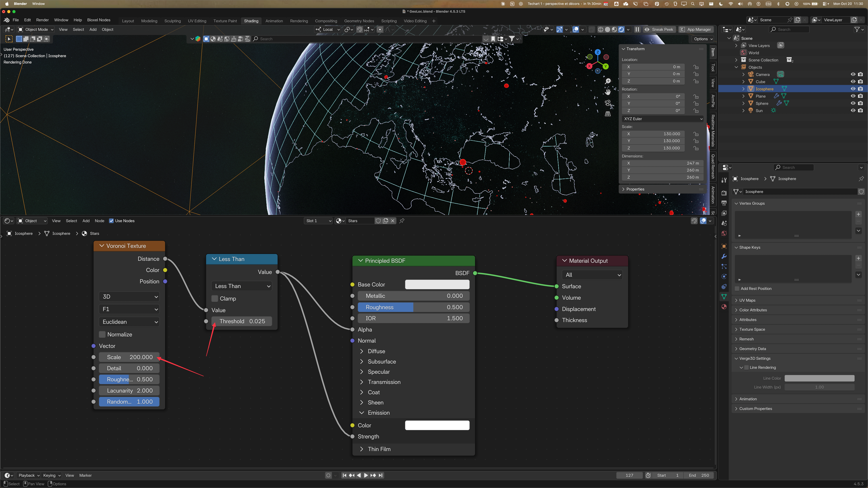Open the Slot 1 material slot selector
This screenshot has width=868, height=488.
(x=318, y=221)
